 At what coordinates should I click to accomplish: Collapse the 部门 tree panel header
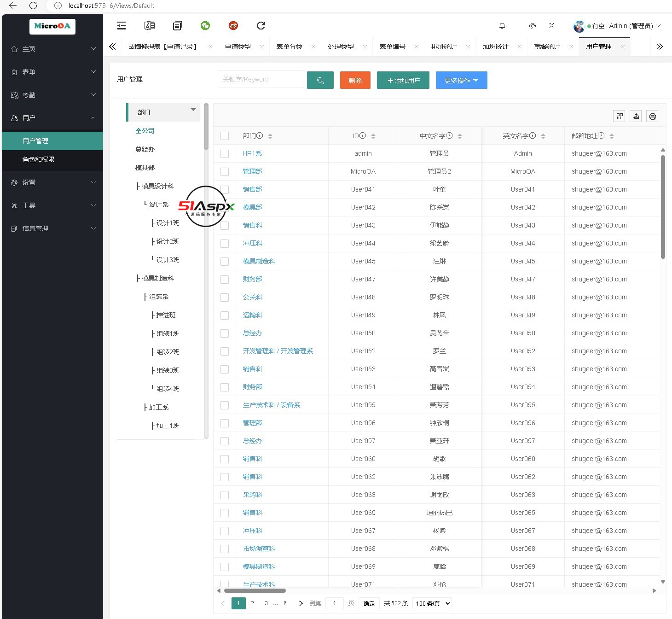(x=163, y=112)
